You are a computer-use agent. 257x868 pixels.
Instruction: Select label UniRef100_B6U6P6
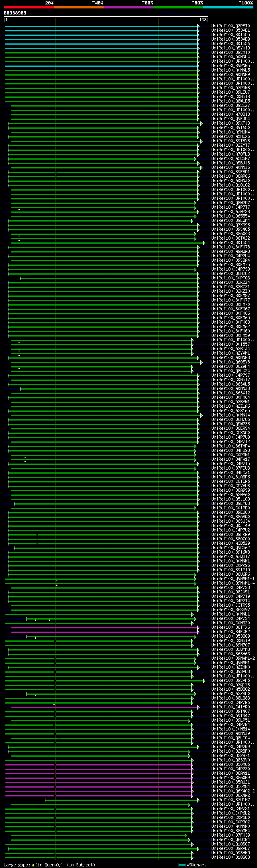(x=230, y=575)
